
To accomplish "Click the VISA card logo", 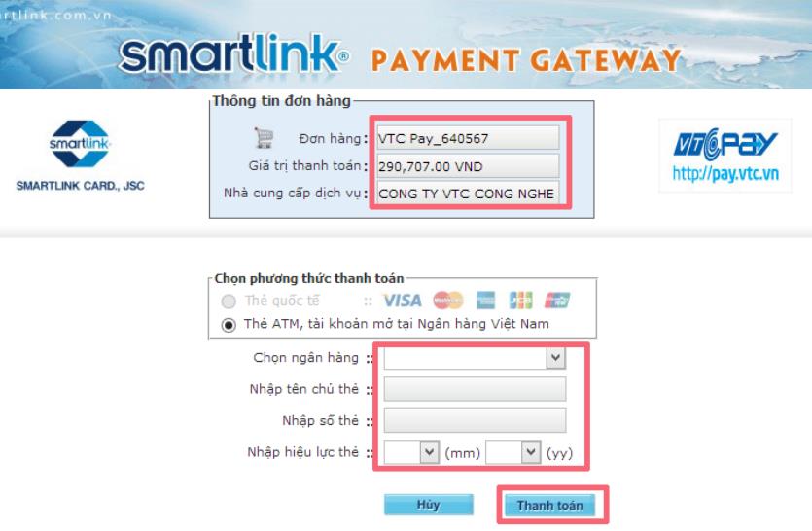I will click(402, 301).
